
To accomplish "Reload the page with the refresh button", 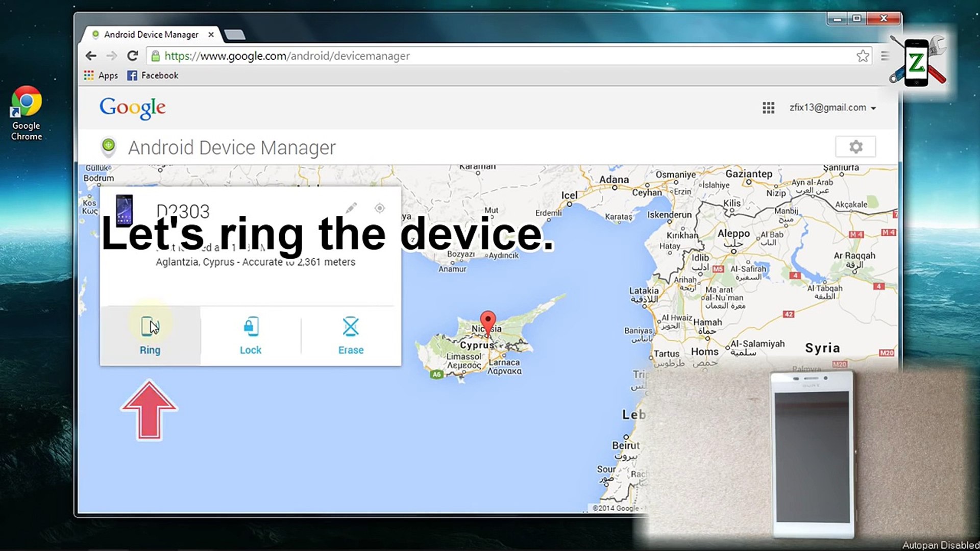I will click(133, 56).
